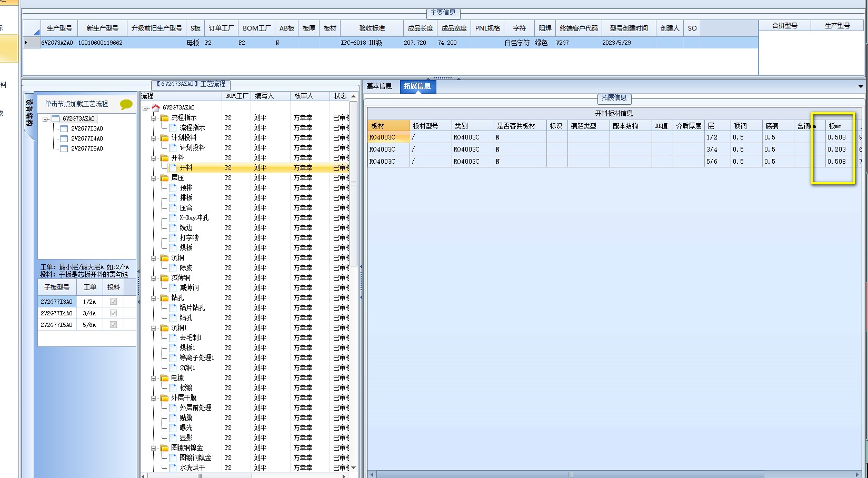
Task: Sort by the 成品长度 column header
Action: (421, 28)
